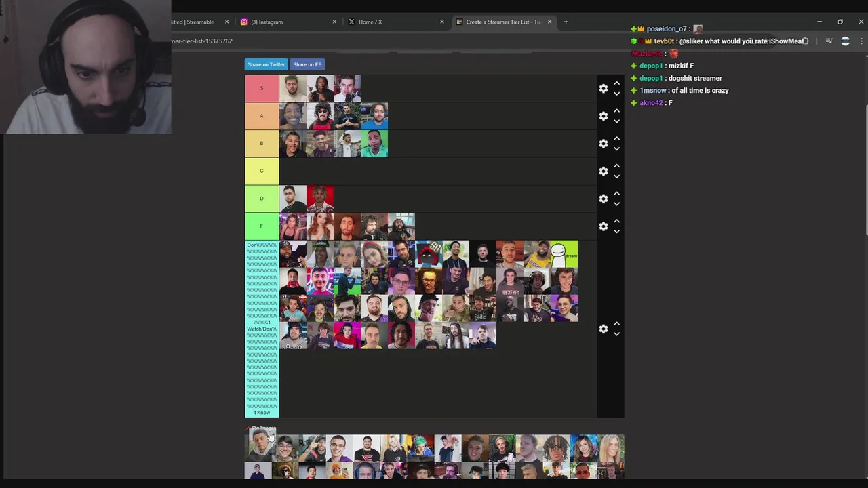The width and height of the screenshot is (868, 488).
Task: Close the Home / X tab
Action: (442, 22)
